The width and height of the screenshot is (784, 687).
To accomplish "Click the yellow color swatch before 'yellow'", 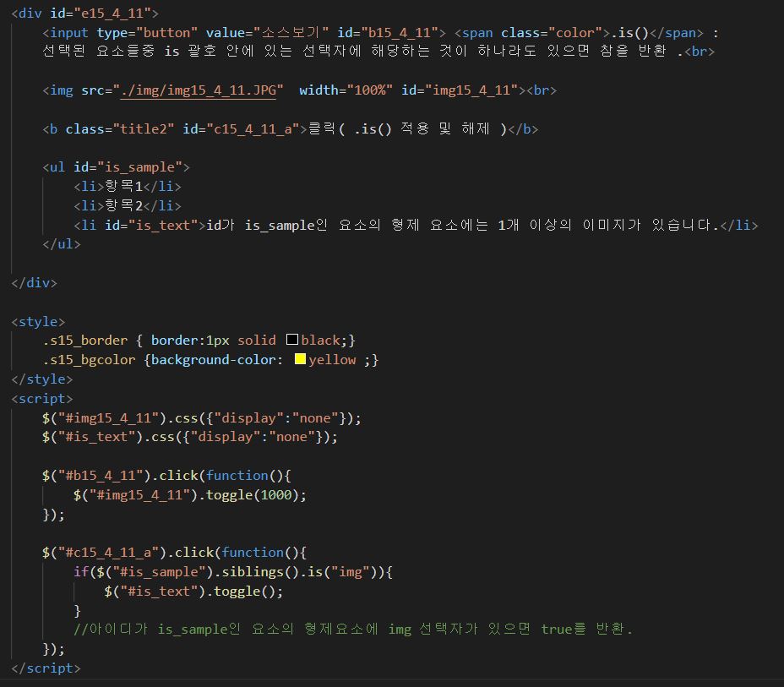I will pos(300,359).
